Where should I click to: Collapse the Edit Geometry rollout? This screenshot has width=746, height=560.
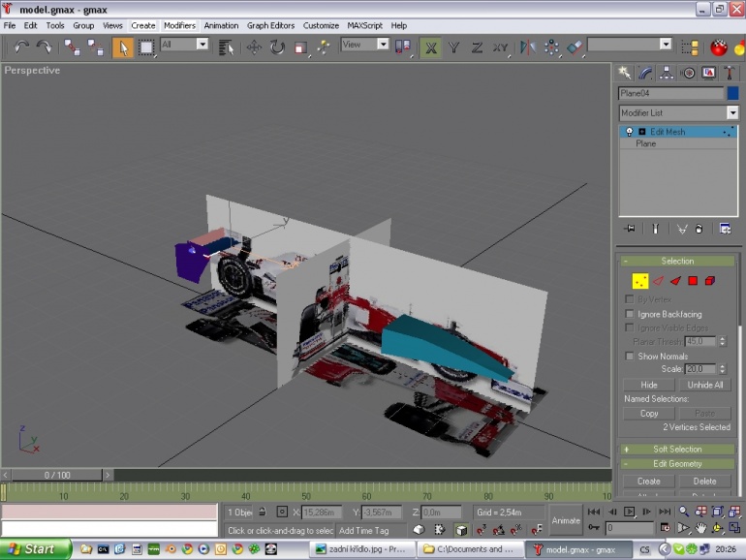pyautogui.click(x=677, y=464)
